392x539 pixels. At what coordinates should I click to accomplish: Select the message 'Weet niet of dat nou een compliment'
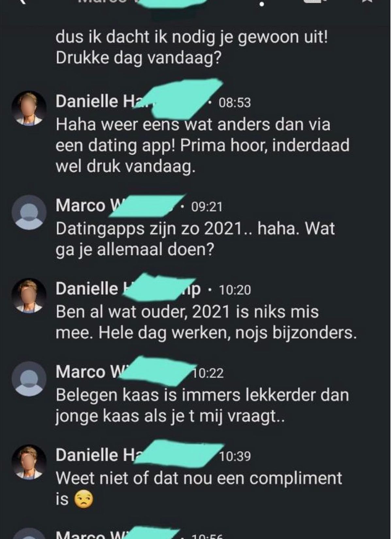click(199, 489)
